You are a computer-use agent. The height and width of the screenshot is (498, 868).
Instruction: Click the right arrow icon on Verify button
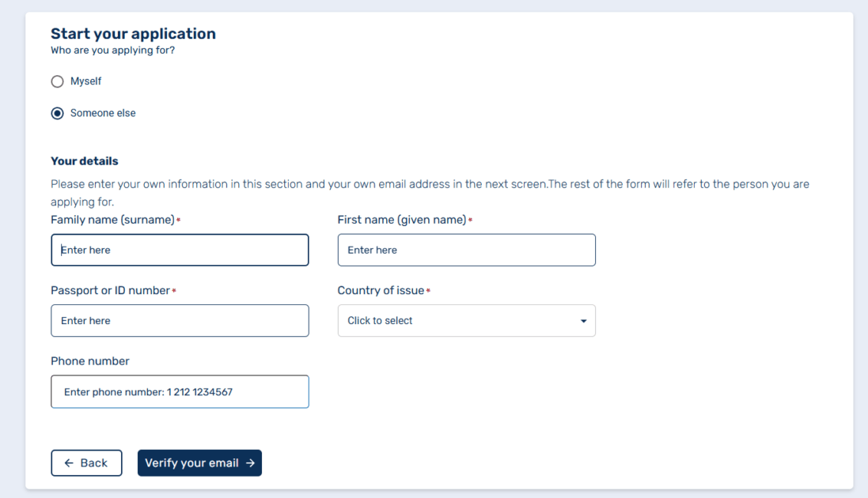(x=250, y=462)
